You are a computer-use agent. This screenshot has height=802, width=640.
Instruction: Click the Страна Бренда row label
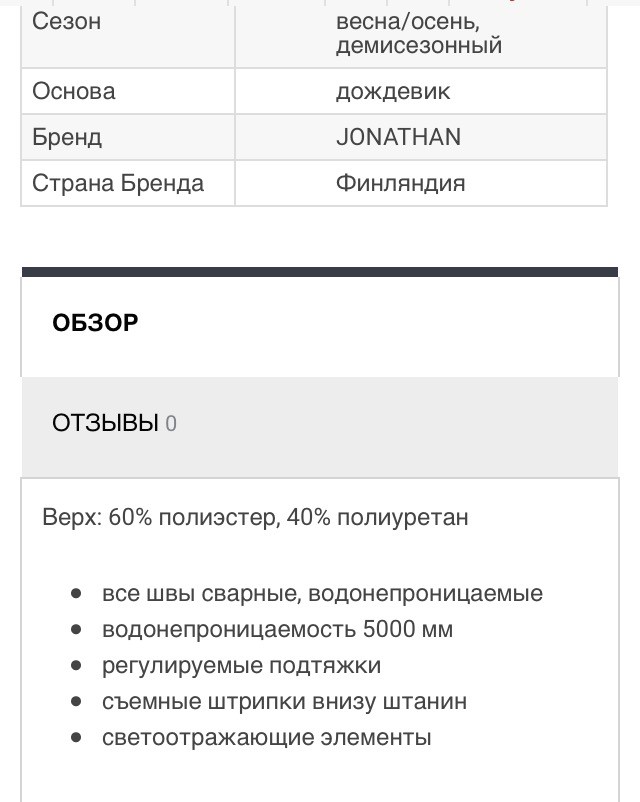pos(118,183)
